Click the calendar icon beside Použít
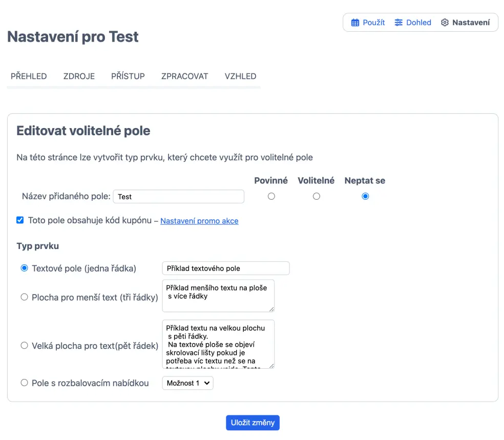504x440 pixels. pyautogui.click(x=355, y=23)
